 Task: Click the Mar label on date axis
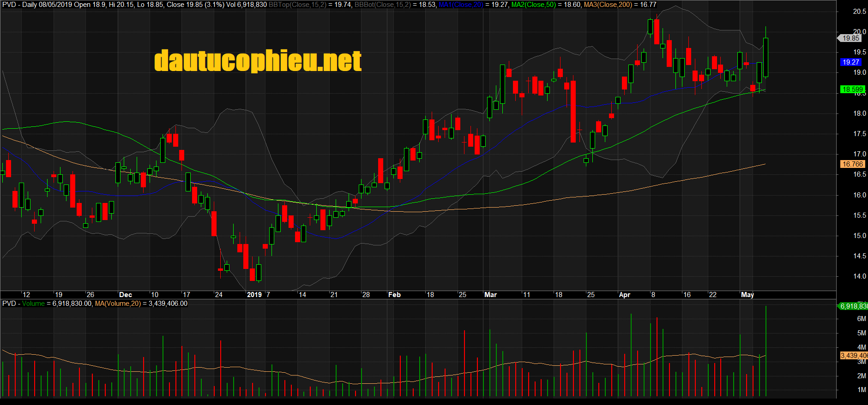pos(490,295)
